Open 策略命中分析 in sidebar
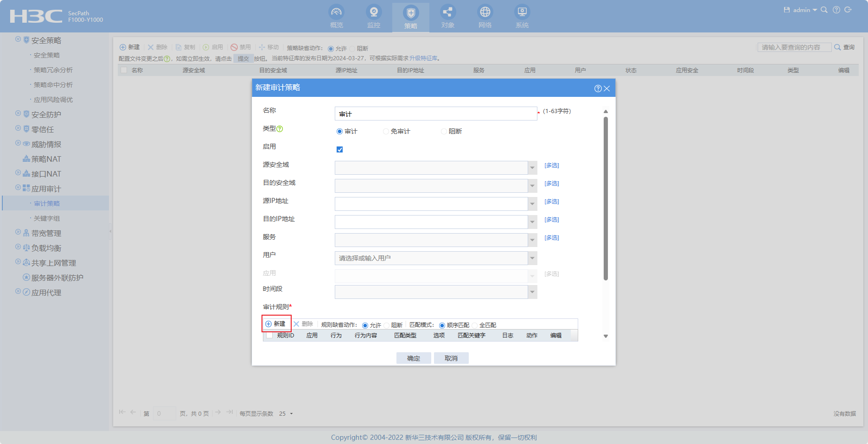868x444 pixels. 53,85
